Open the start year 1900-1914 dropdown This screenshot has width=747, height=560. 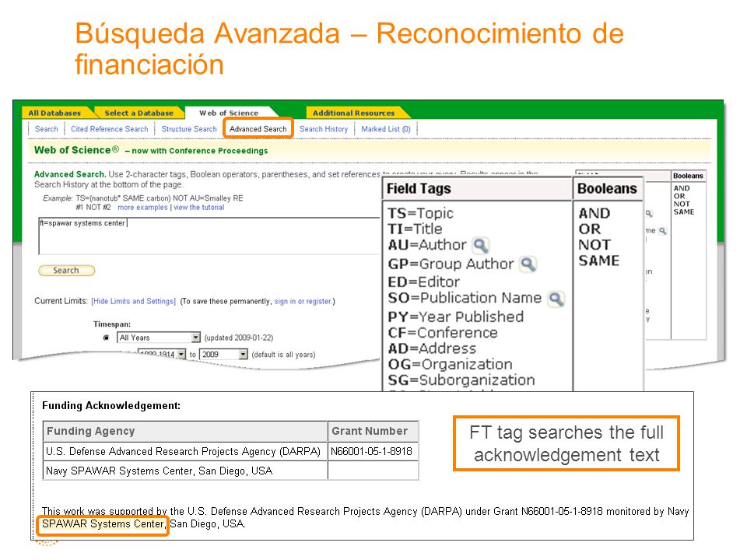(x=181, y=355)
